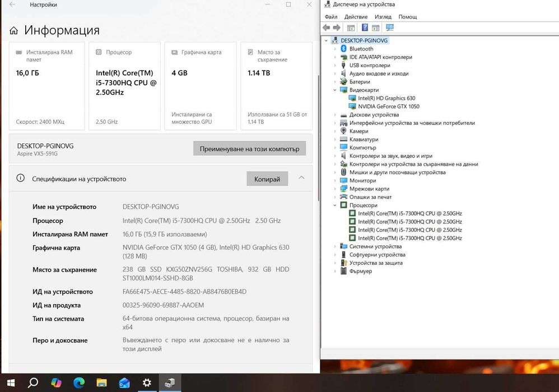
Task: Click the Батерии battery icon
Action: pos(344,82)
